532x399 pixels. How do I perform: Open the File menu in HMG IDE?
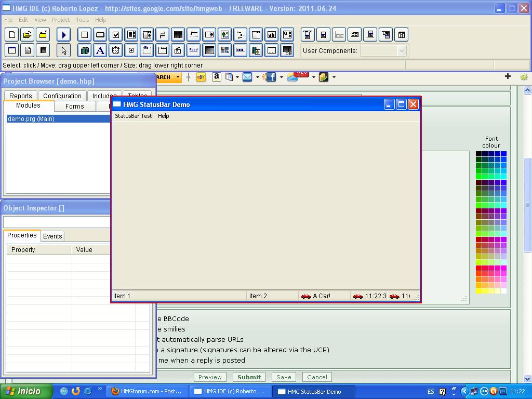click(x=8, y=20)
